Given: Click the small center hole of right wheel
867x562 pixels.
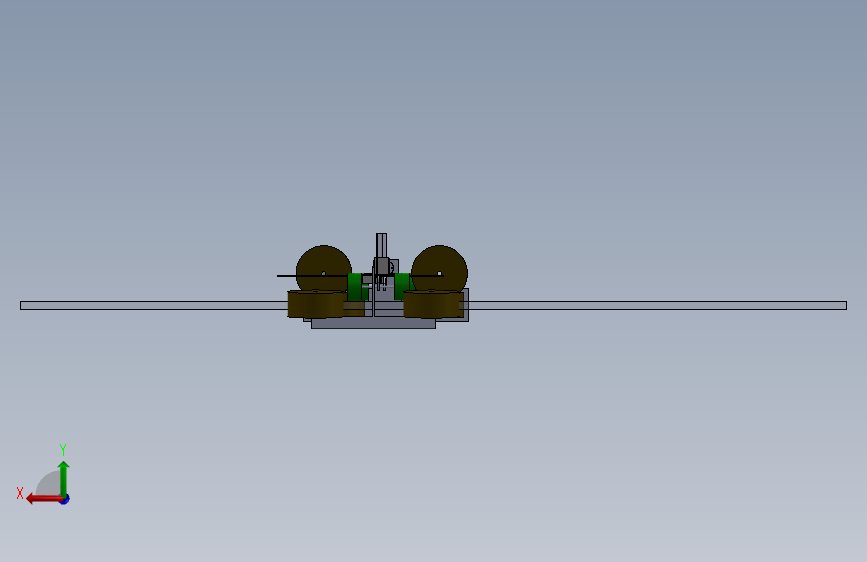Looking at the screenshot, I should tap(440, 274).
